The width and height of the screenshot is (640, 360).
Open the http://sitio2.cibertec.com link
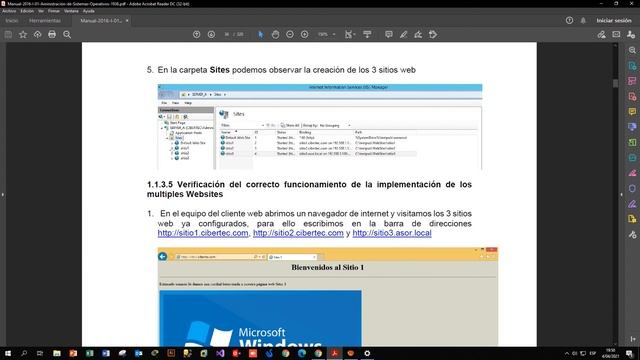point(298,233)
